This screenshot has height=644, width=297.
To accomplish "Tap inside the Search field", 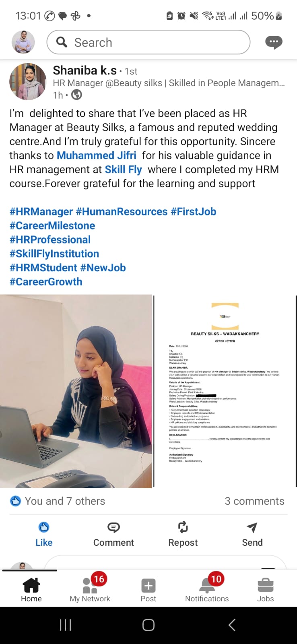I will 148,42.
